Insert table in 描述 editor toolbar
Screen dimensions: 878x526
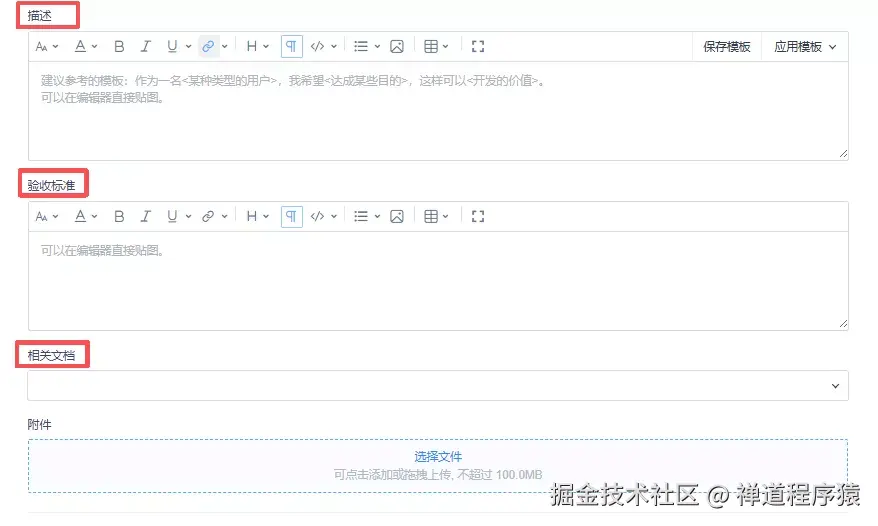pos(431,46)
